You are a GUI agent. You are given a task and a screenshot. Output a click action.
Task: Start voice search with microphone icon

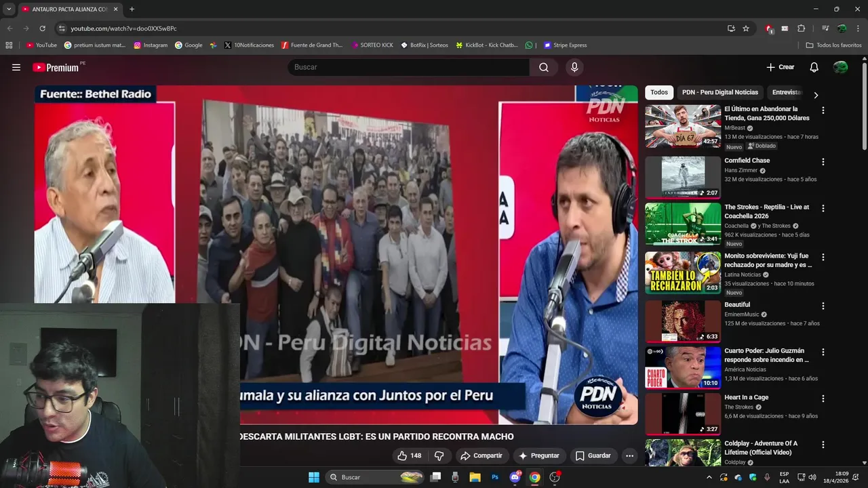(574, 67)
